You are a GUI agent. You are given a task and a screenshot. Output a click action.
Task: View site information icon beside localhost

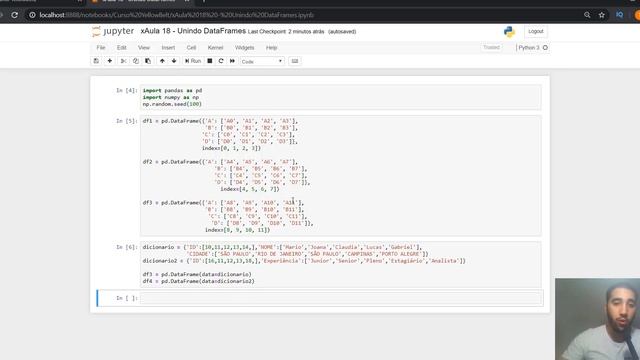coord(32,15)
